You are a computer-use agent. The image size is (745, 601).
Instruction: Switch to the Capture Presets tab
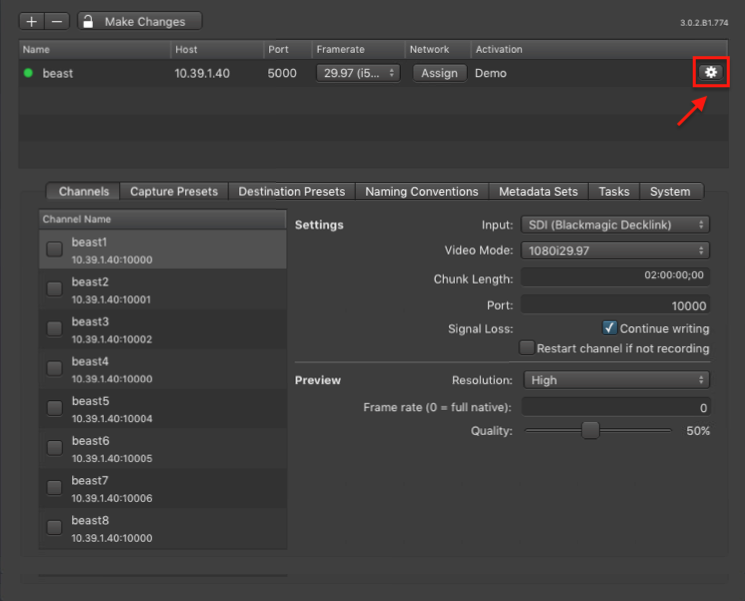174,191
